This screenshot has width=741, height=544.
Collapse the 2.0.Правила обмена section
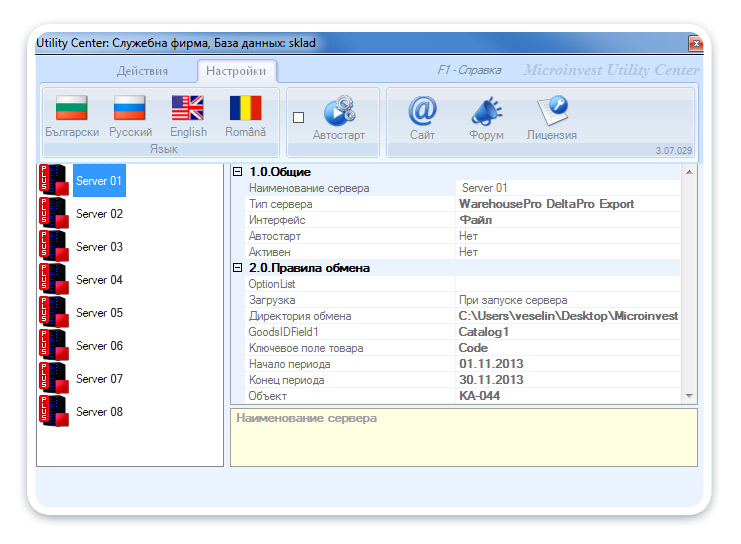click(238, 268)
